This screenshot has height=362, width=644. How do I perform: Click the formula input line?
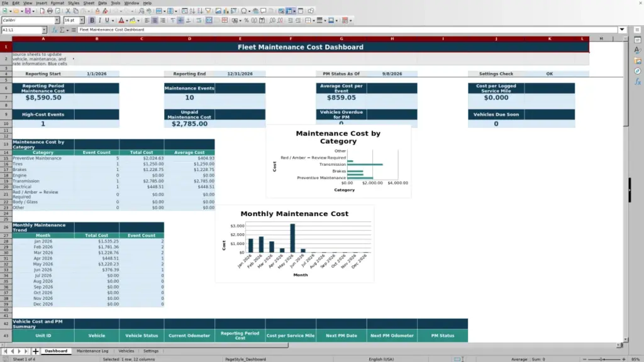point(347,30)
